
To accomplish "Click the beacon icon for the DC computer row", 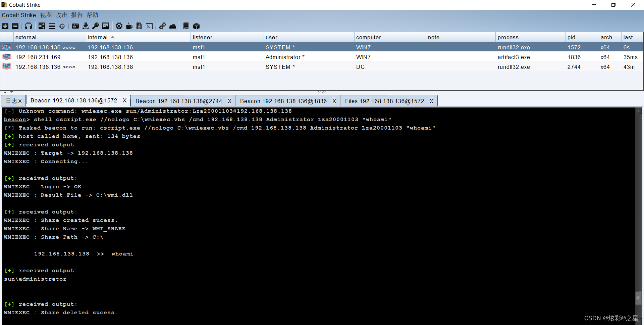I will [x=7, y=66].
